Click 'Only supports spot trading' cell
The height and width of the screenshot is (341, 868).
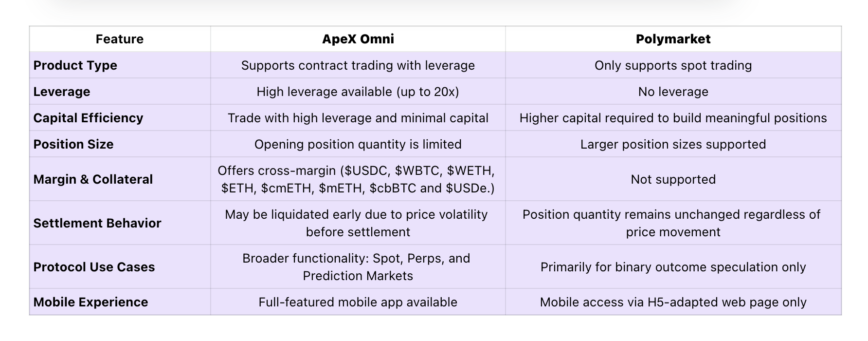(x=673, y=65)
